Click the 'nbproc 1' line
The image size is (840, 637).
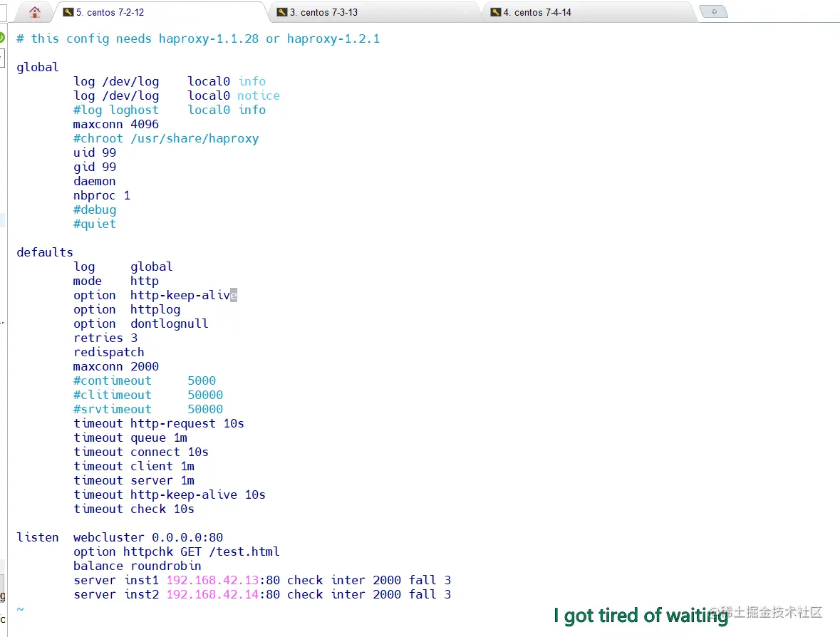click(x=102, y=195)
